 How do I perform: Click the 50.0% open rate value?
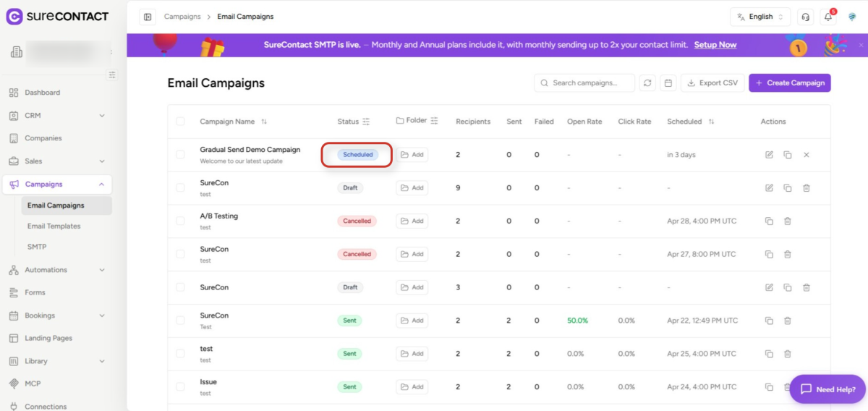[576, 321]
